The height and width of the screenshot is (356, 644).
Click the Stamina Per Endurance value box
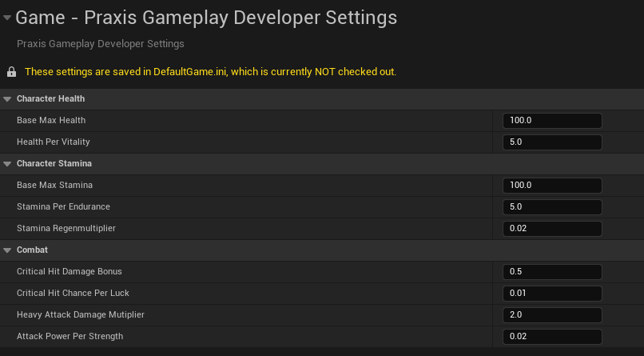(552, 206)
